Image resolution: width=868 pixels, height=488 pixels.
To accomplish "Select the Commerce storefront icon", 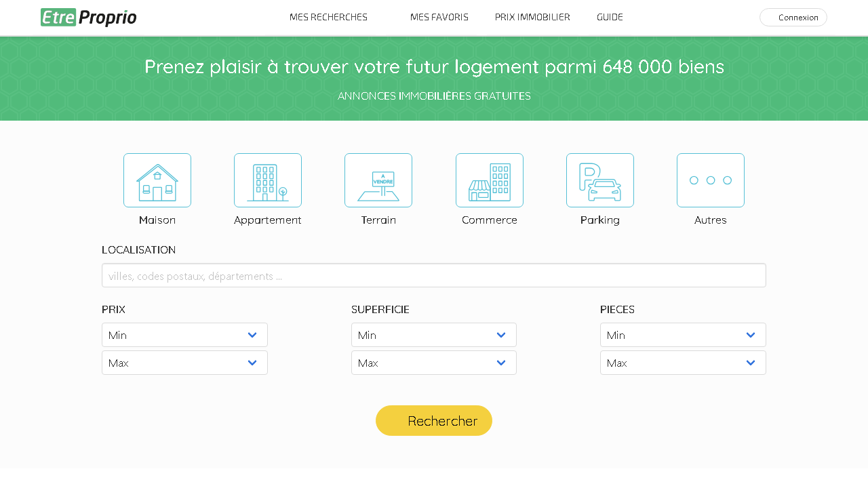I will click(x=490, y=180).
